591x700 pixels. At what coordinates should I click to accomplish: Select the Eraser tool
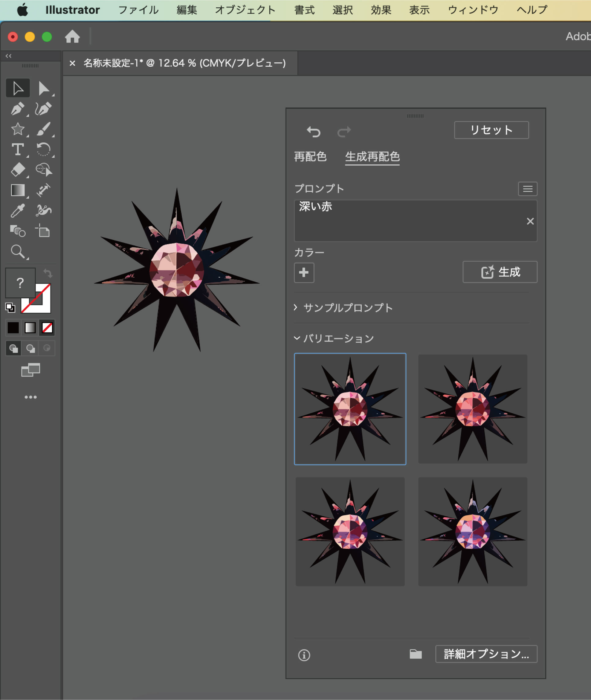tap(17, 170)
